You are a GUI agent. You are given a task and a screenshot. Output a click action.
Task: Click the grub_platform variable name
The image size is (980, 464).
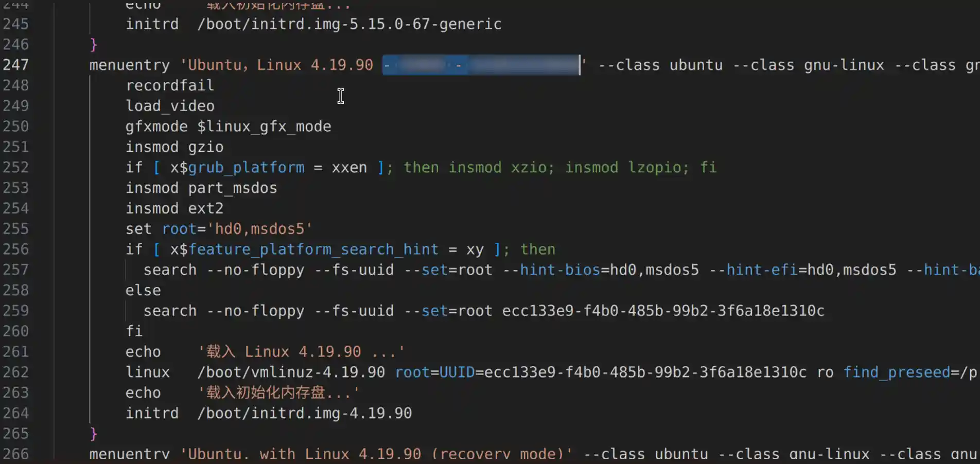(246, 168)
